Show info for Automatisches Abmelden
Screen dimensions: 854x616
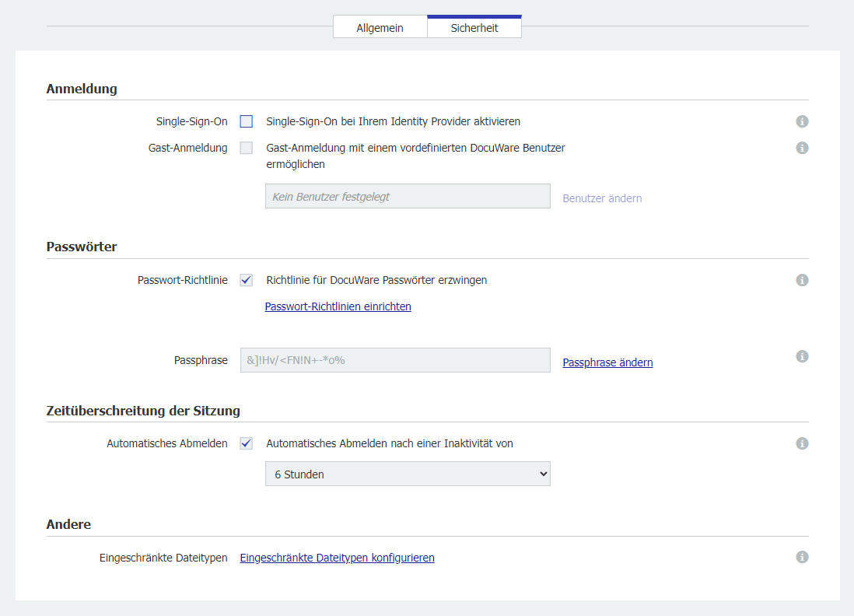click(802, 443)
